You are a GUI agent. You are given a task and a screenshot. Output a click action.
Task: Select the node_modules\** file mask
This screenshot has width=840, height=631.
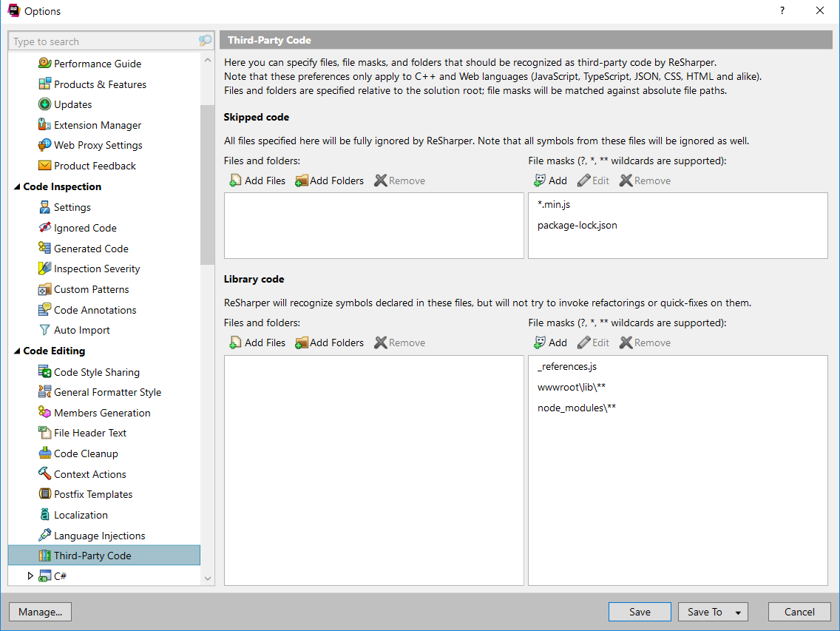coord(577,408)
